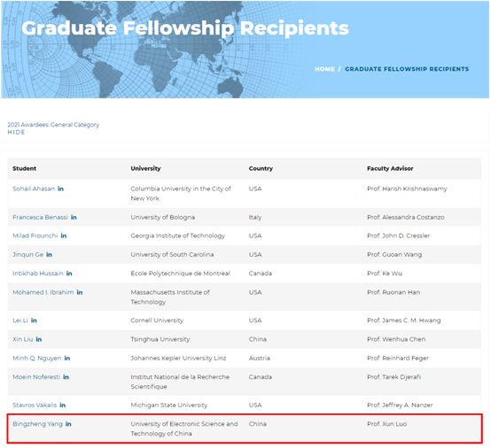Open Francesca Benassi's LinkedIn icon

[74, 217]
